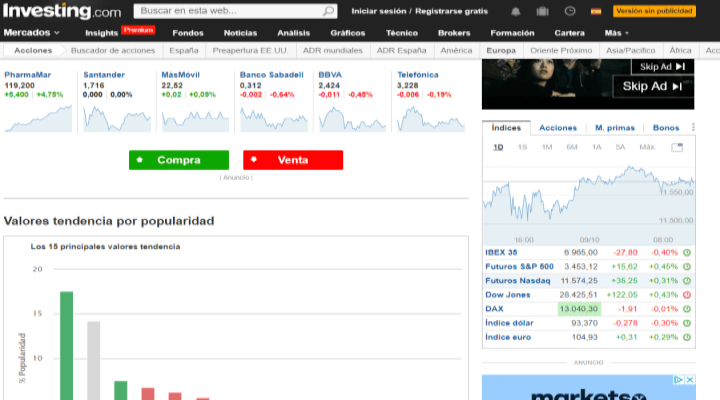Click the search magnifier icon
The height and width of the screenshot is (400, 720).
click(x=328, y=11)
